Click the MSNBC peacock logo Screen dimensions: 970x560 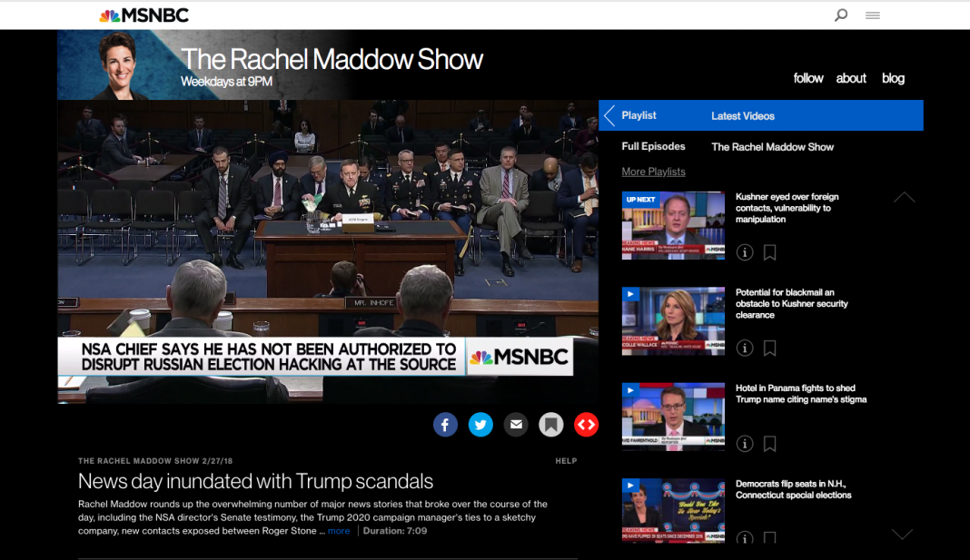110,15
